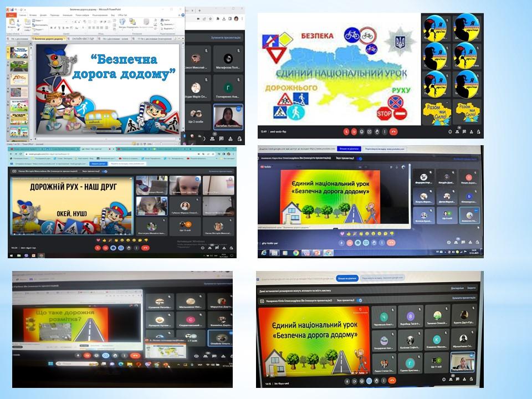
Task: Unmute microphone in top-right Meet call
Action: [346, 132]
